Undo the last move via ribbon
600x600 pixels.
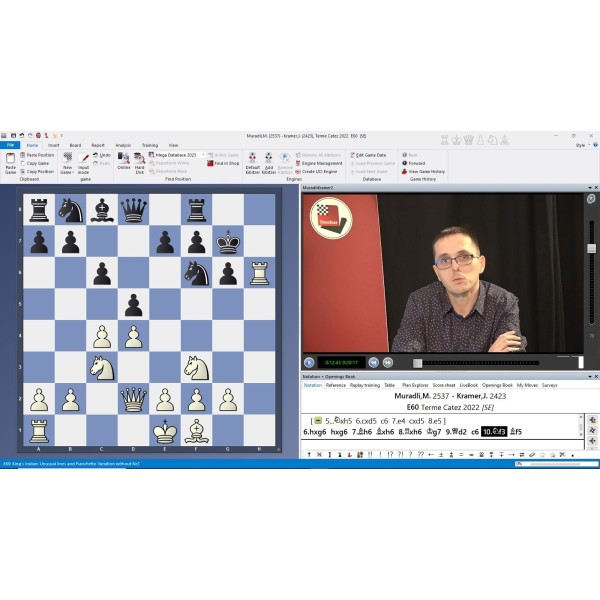102,155
